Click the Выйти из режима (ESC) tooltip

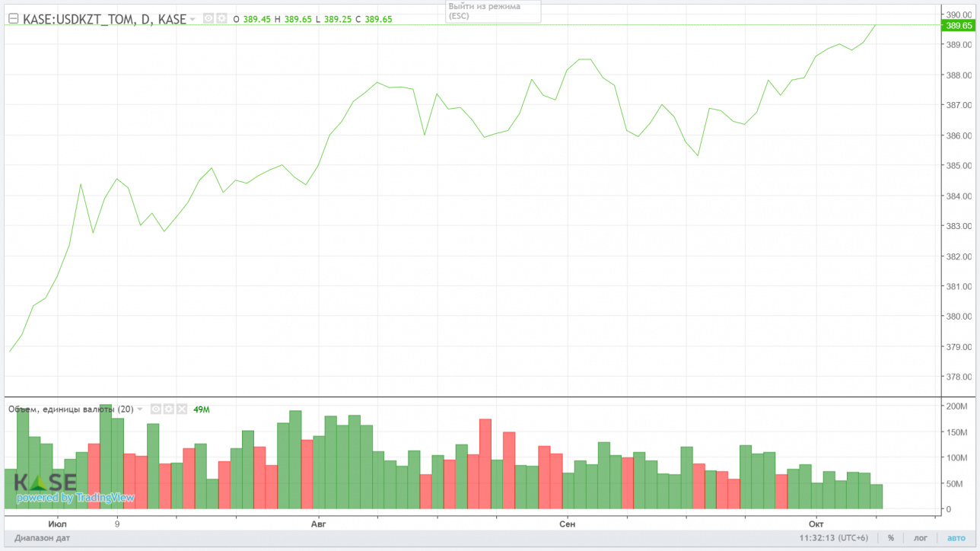click(494, 11)
